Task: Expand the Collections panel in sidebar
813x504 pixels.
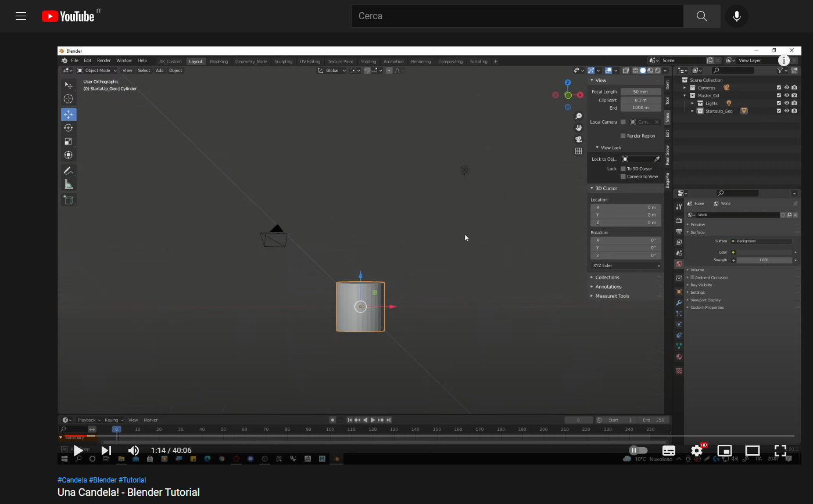Action: click(592, 278)
